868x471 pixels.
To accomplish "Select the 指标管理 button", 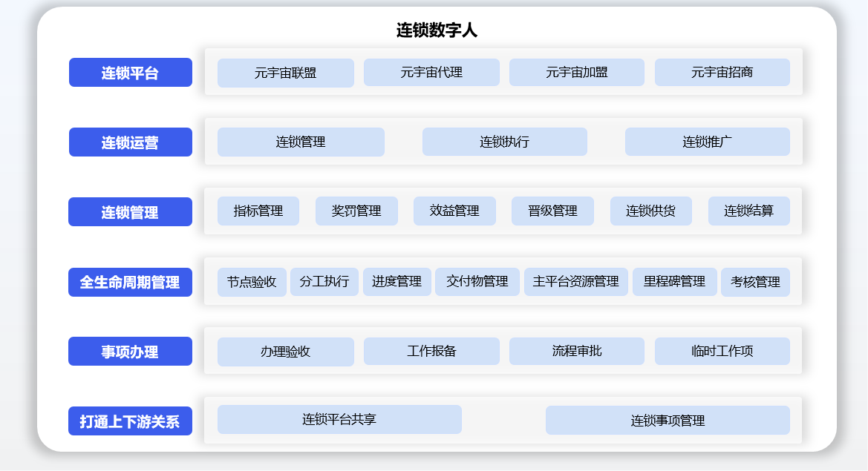I will 258,211.
